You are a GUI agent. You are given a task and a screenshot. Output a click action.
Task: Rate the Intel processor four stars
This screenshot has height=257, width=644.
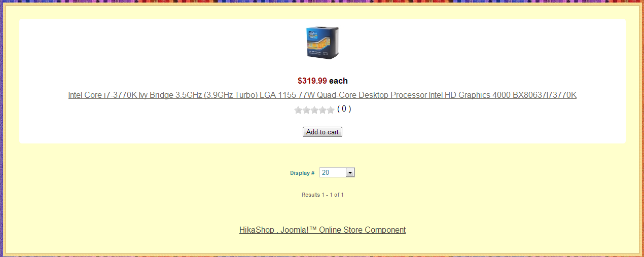pos(323,110)
